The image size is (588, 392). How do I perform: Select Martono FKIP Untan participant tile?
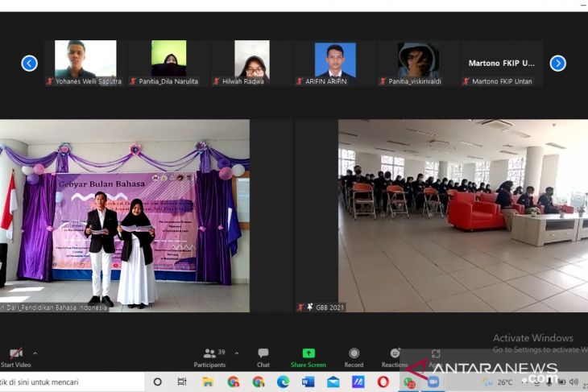tap(502, 63)
